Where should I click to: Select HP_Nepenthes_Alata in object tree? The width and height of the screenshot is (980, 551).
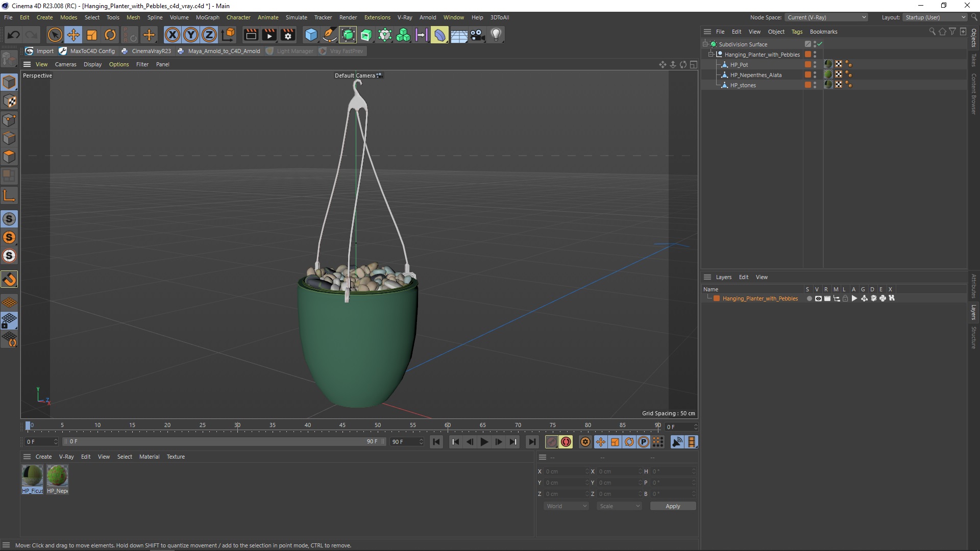(755, 75)
